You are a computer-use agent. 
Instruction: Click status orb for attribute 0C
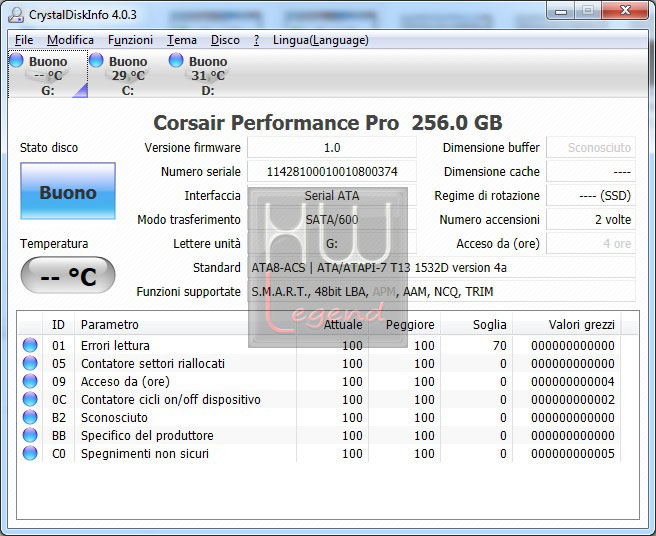pos(30,399)
